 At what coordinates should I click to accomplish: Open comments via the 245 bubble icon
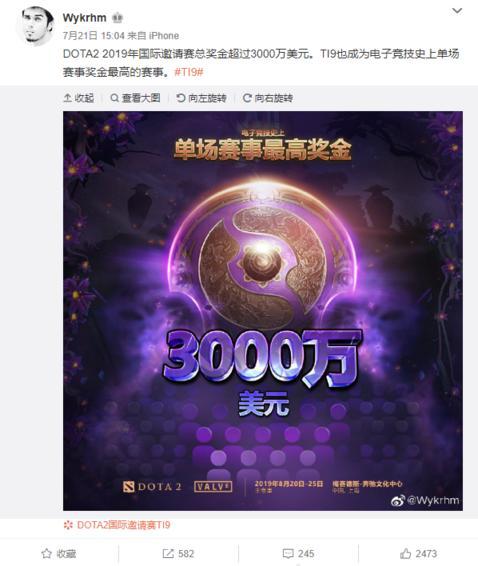(x=298, y=553)
